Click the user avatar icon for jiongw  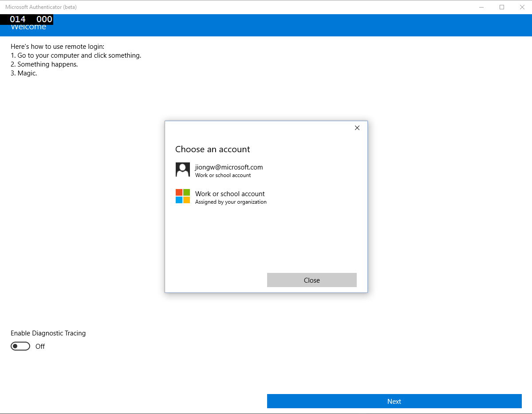point(182,170)
